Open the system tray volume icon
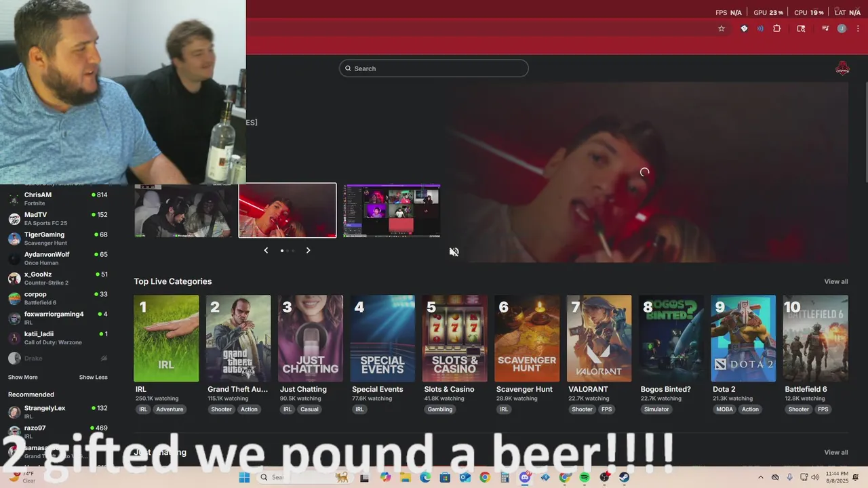 pyautogui.click(x=816, y=477)
